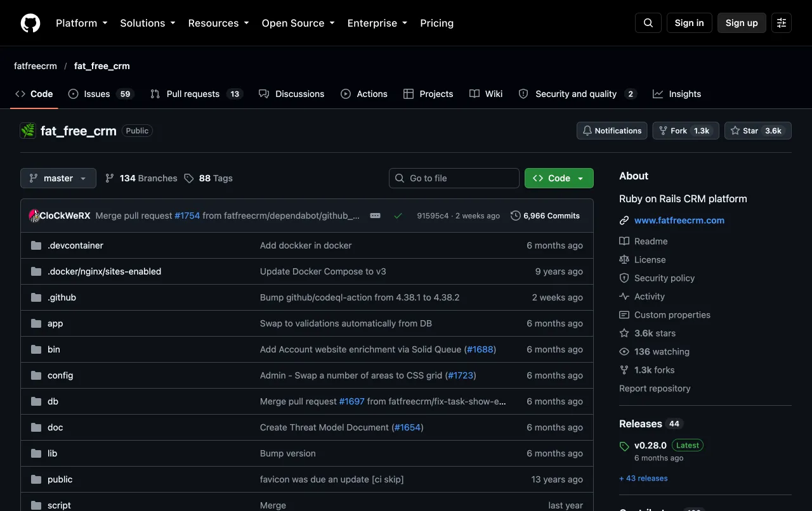812x511 pixels.
Task: Click the fat_free_crm repository avatar icon
Action: 28,131
